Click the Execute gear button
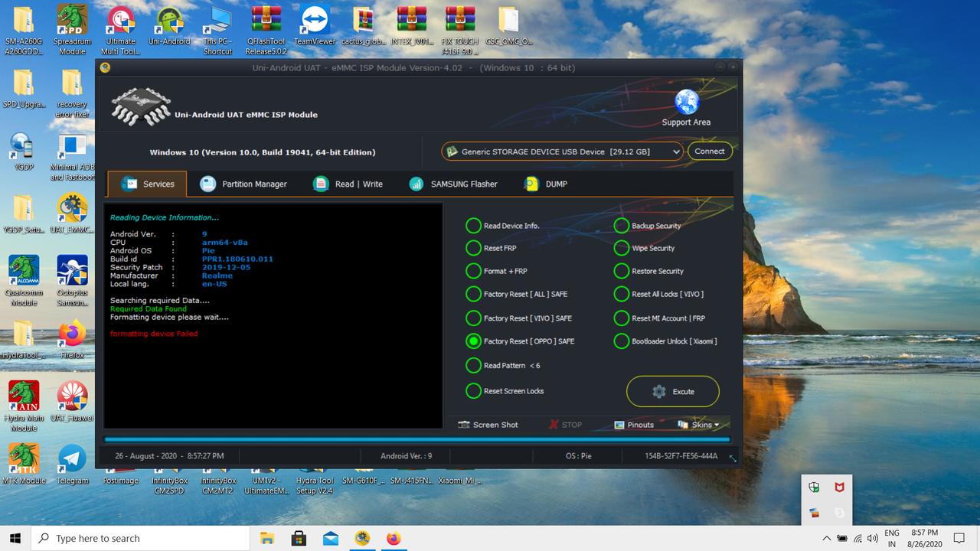This screenshot has width=980, height=551. (x=673, y=391)
